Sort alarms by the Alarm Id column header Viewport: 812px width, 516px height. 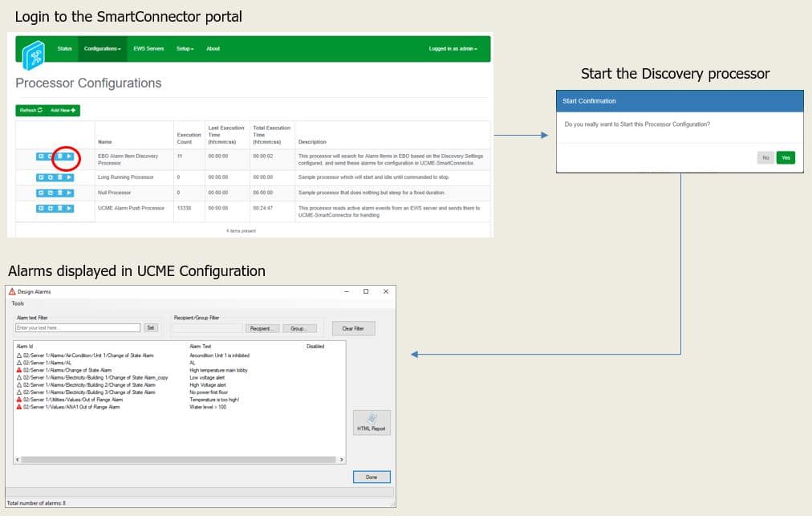point(24,347)
